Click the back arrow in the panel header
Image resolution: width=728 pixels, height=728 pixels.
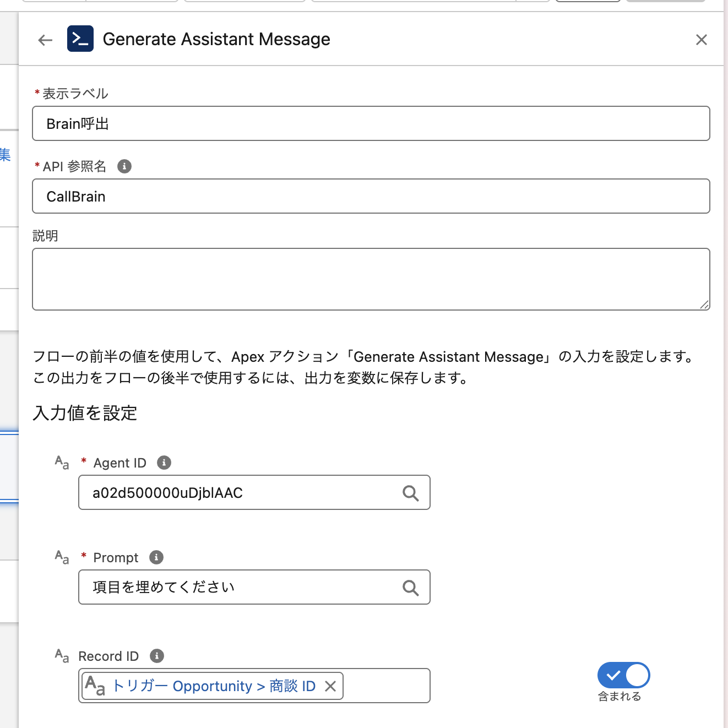point(45,40)
